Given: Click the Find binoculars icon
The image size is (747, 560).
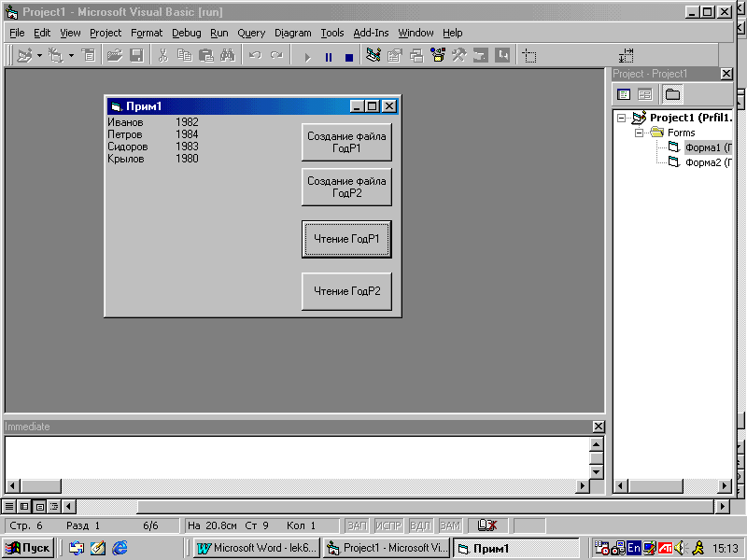Looking at the screenshot, I should click(228, 56).
